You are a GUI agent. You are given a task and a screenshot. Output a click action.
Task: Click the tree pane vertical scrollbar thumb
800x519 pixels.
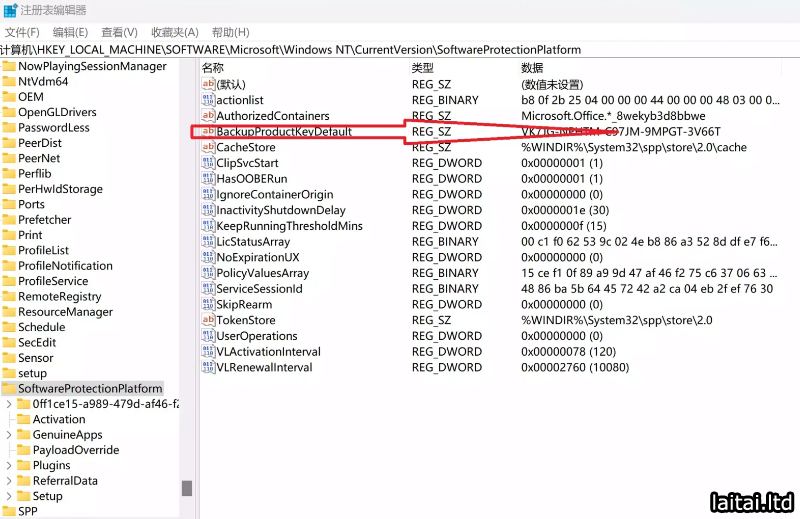(x=186, y=487)
